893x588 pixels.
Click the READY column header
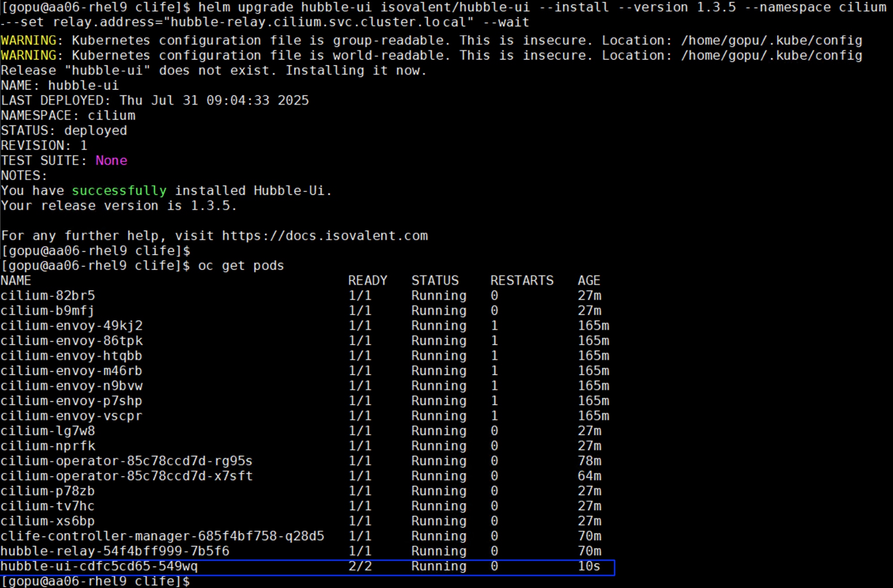[368, 281]
